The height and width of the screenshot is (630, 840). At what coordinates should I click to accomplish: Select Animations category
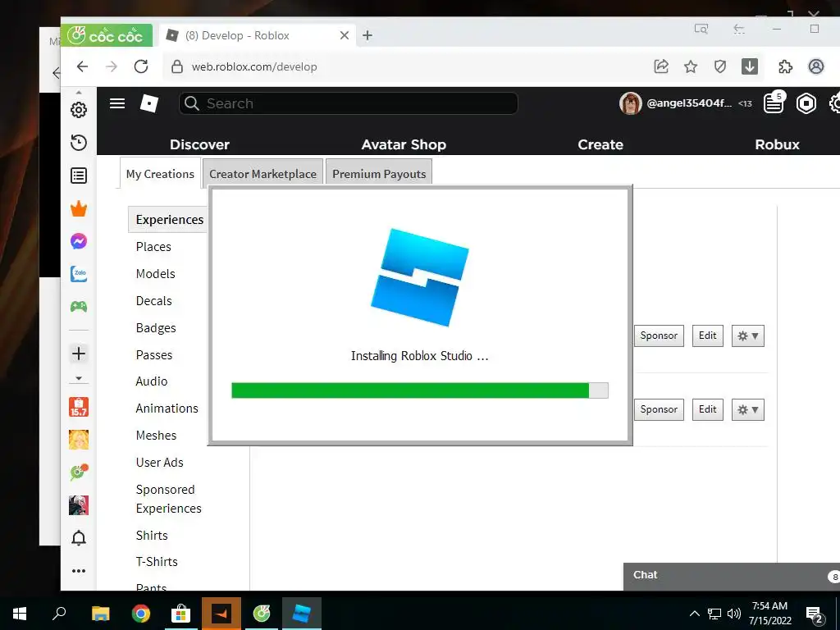[167, 409]
